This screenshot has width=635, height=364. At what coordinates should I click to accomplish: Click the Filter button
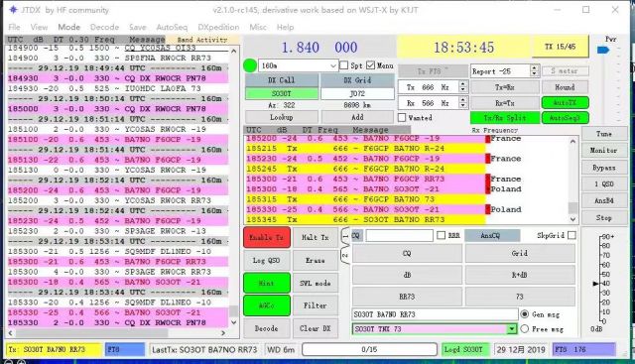[x=316, y=305]
